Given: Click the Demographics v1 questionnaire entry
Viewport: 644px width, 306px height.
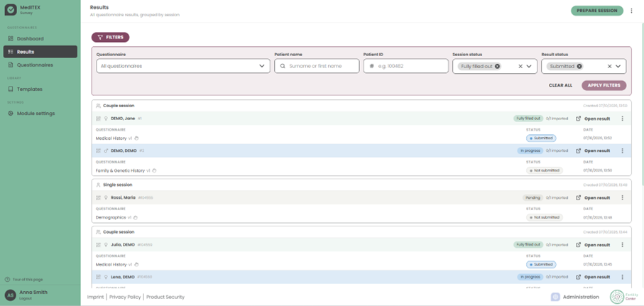Looking at the screenshot, I should coord(114,218).
